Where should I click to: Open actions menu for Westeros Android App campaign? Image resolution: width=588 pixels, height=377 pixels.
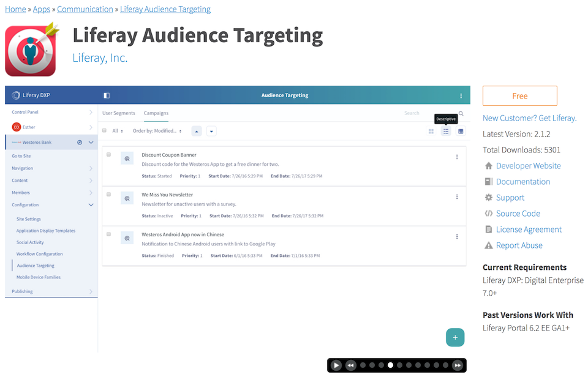(x=457, y=236)
